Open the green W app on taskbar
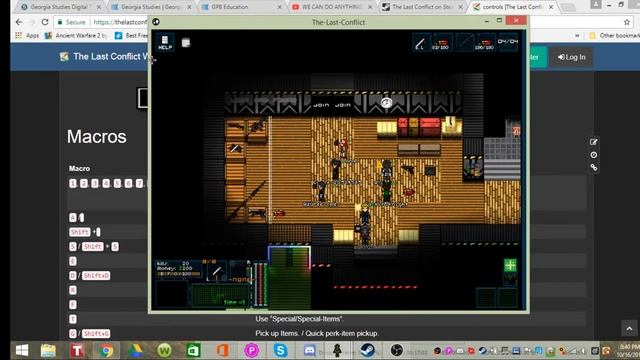 [164, 350]
